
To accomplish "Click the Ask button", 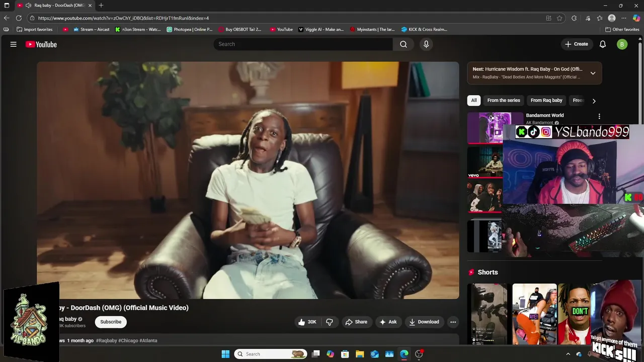I will [388, 322].
